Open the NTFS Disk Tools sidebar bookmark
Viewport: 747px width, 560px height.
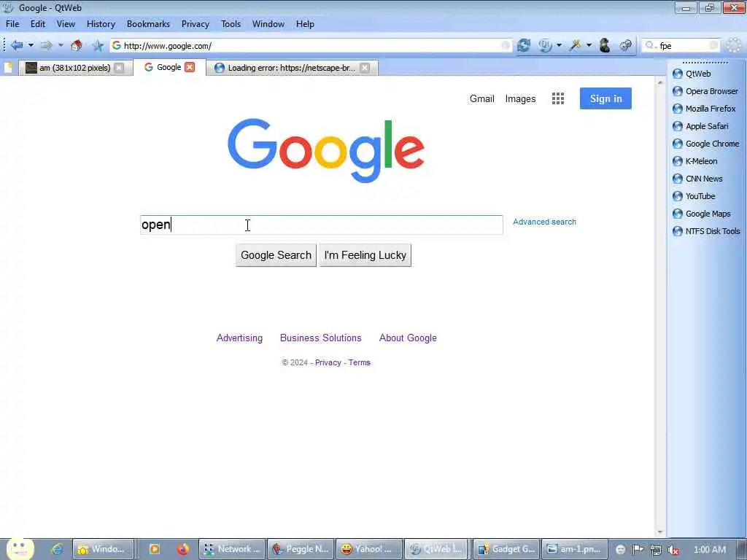[706, 231]
